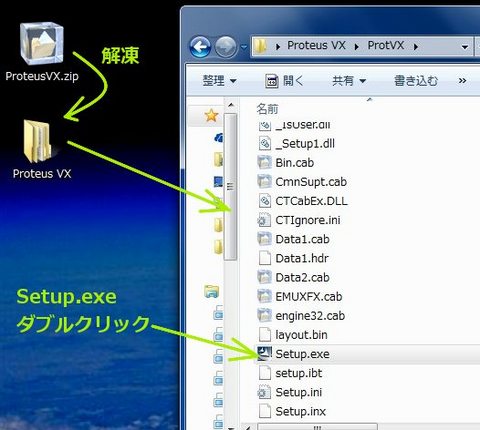Screen dimensions: 480x430
Task: Select the Setup.exe file name
Action: tap(302, 354)
